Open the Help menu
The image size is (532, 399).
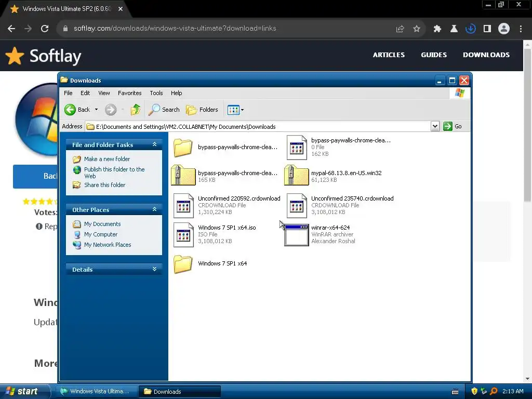[176, 93]
